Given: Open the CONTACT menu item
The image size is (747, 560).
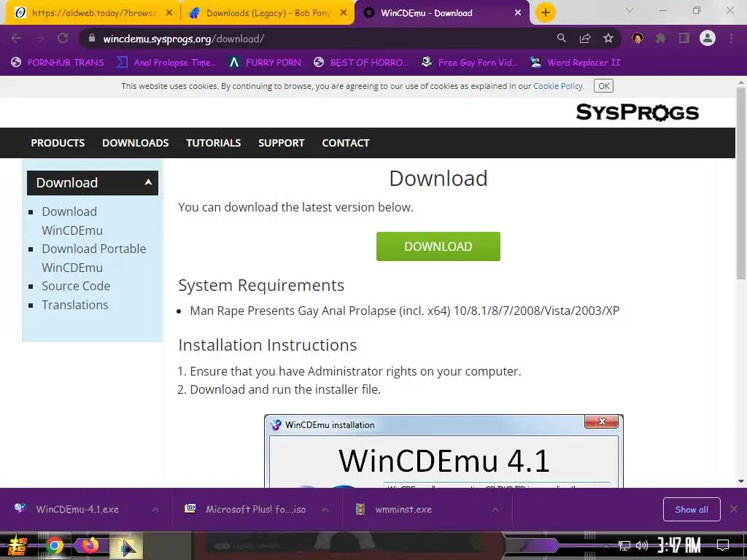Looking at the screenshot, I should tap(345, 143).
